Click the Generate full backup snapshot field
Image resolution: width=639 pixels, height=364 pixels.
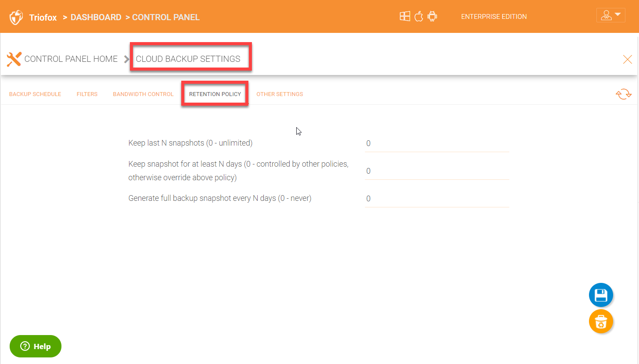click(x=437, y=199)
